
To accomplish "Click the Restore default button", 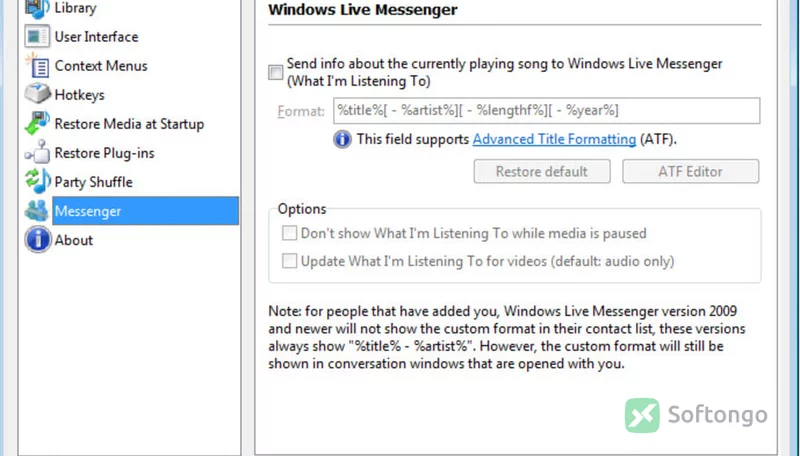I will pos(542,171).
